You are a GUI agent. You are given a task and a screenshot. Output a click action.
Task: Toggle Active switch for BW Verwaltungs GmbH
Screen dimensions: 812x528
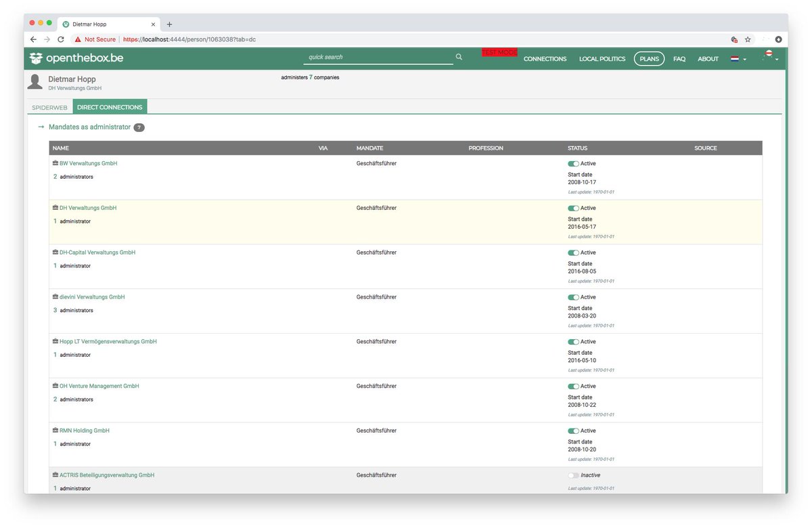tap(573, 164)
